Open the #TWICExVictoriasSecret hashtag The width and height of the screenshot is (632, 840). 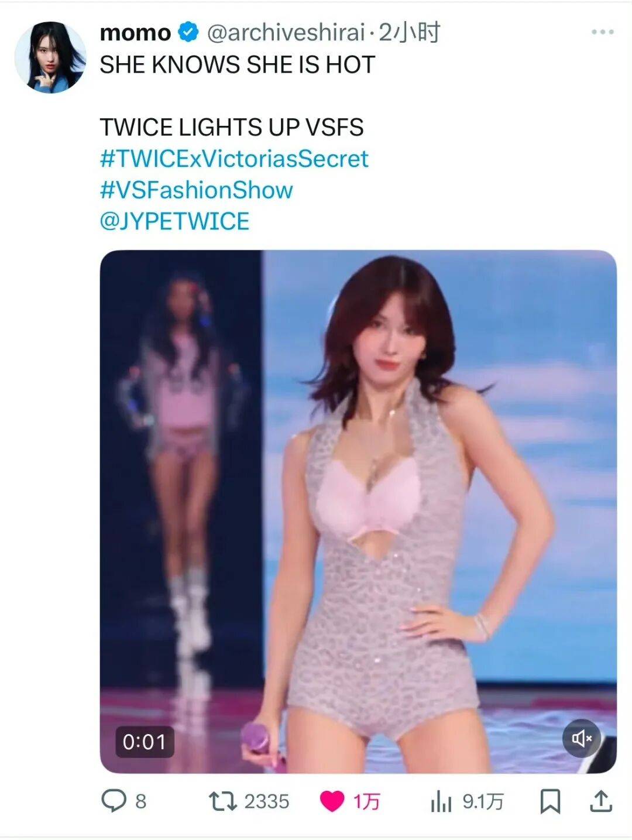(x=234, y=159)
